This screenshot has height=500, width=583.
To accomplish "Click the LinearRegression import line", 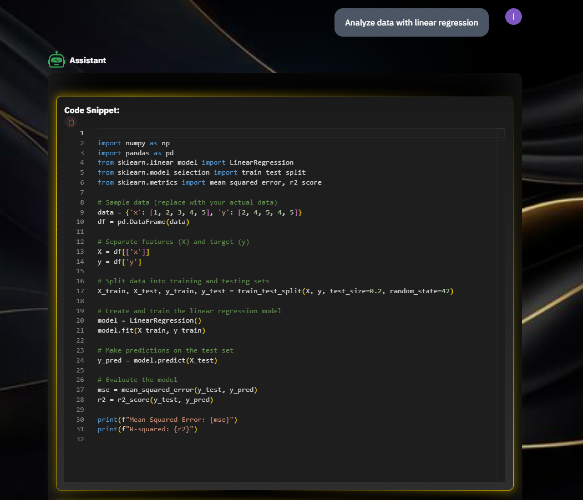I will (195, 163).
